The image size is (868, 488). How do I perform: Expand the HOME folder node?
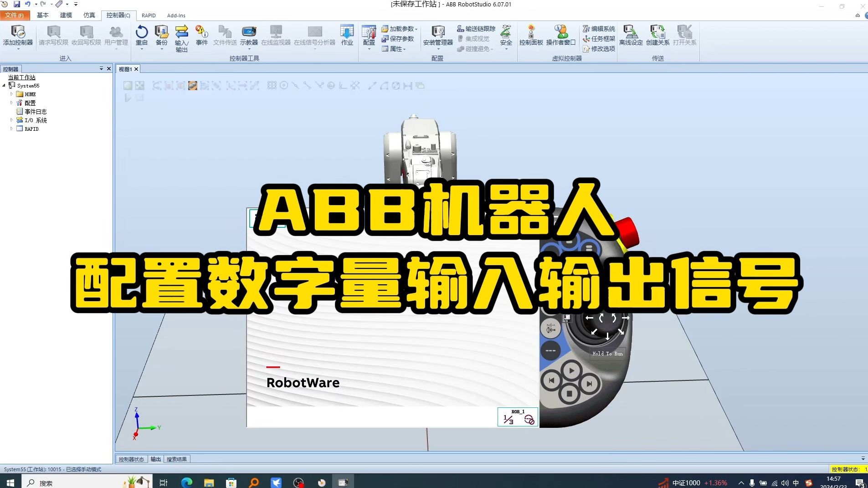click(11, 94)
